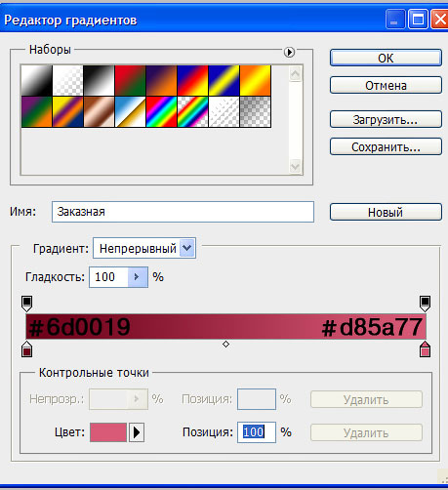The image size is (448, 490).
Task: Select the pink right color stop
Action: (x=425, y=349)
